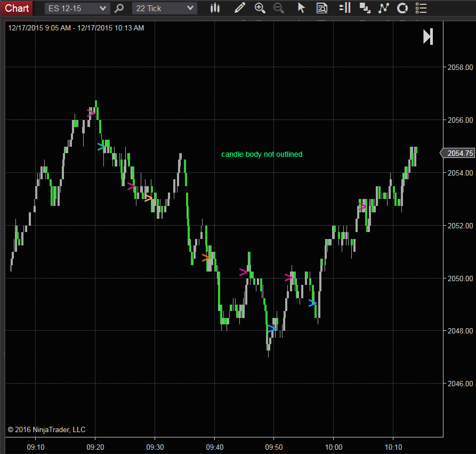This screenshot has height=454, width=476.
Task: Click the orange arrow marker near 09:29
Action: (x=148, y=198)
